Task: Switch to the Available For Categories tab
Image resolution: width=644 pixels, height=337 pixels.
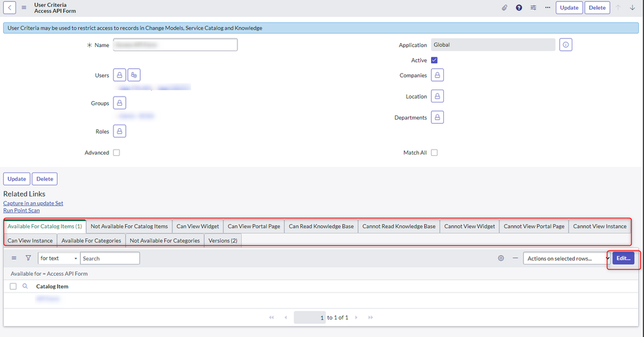Action: (91, 240)
